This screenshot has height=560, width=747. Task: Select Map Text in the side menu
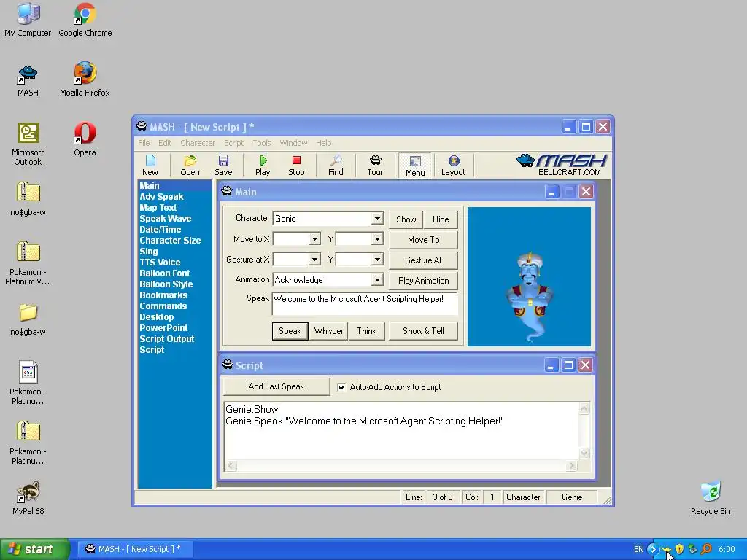[x=158, y=208]
